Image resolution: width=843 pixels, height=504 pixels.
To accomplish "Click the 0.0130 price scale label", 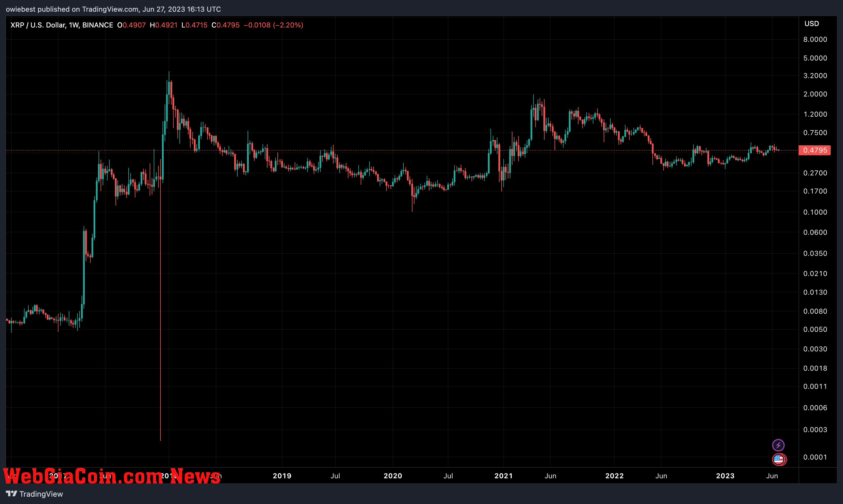I will pos(815,292).
